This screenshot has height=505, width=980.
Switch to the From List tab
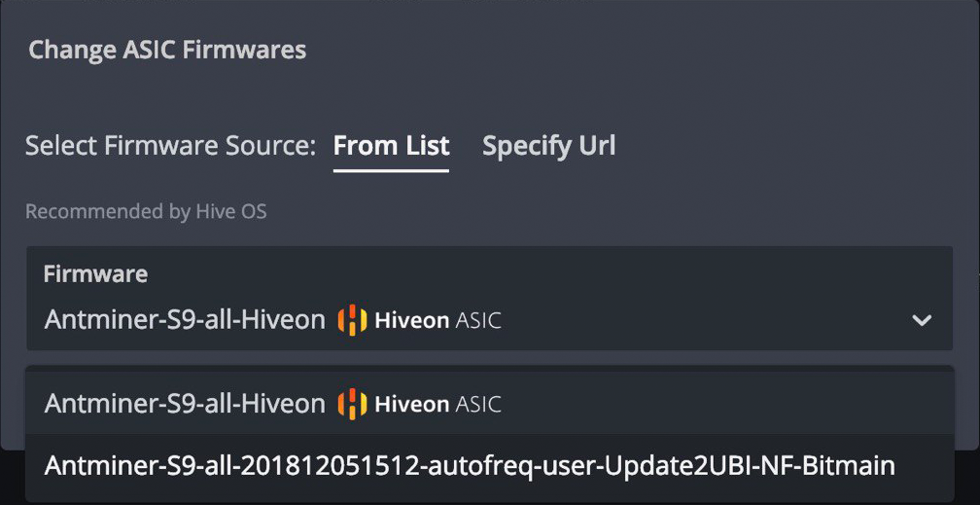tap(391, 146)
